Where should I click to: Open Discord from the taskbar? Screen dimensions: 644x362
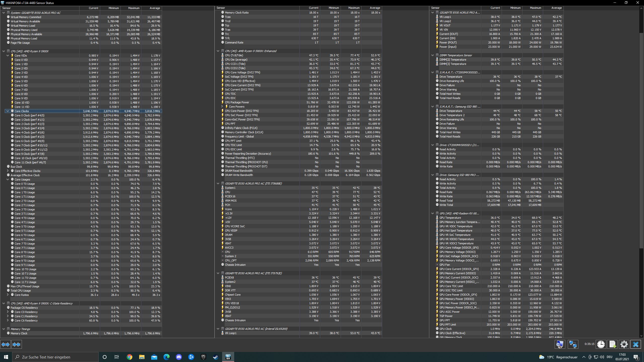[x=179, y=357]
